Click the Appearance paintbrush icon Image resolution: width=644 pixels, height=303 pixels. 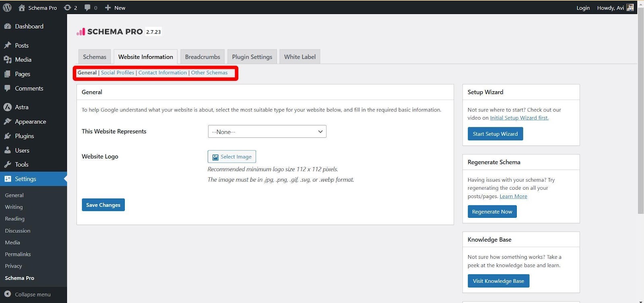tap(8, 122)
